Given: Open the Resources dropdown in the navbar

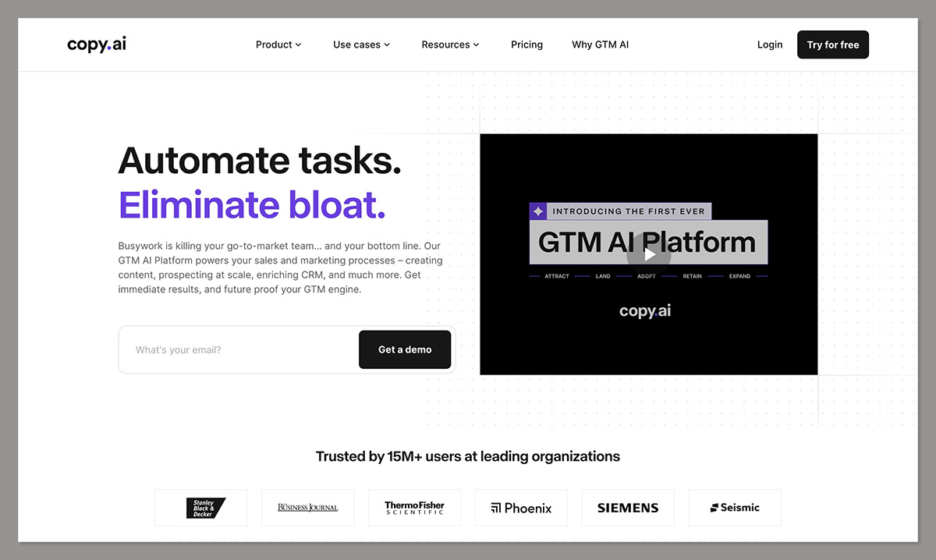Looking at the screenshot, I should click(x=450, y=44).
